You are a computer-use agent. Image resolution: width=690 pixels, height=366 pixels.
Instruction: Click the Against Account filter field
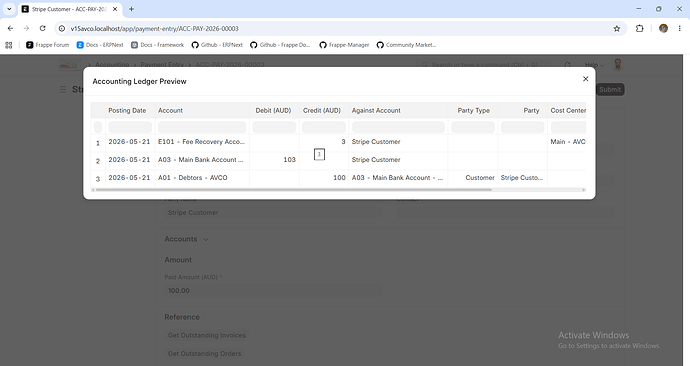coord(398,127)
